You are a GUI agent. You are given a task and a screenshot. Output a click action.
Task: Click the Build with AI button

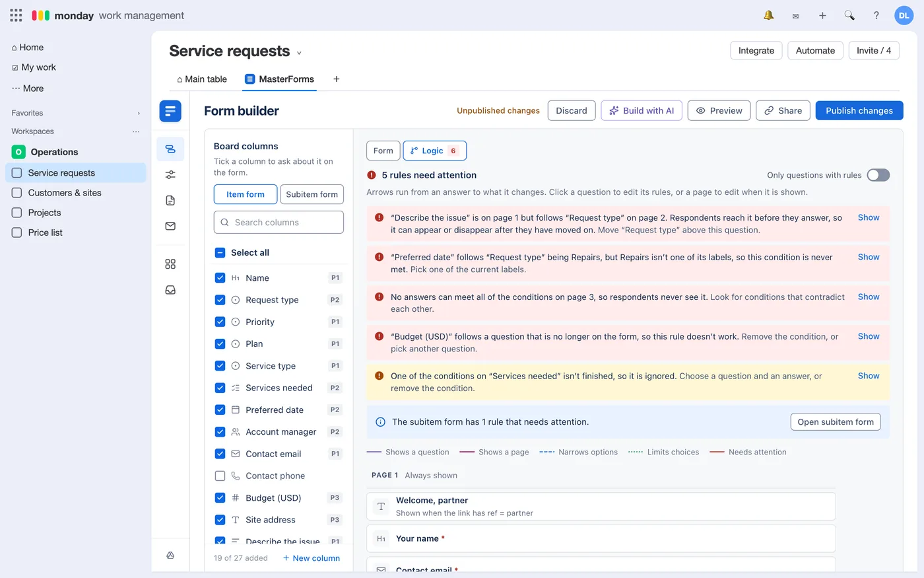(642, 110)
